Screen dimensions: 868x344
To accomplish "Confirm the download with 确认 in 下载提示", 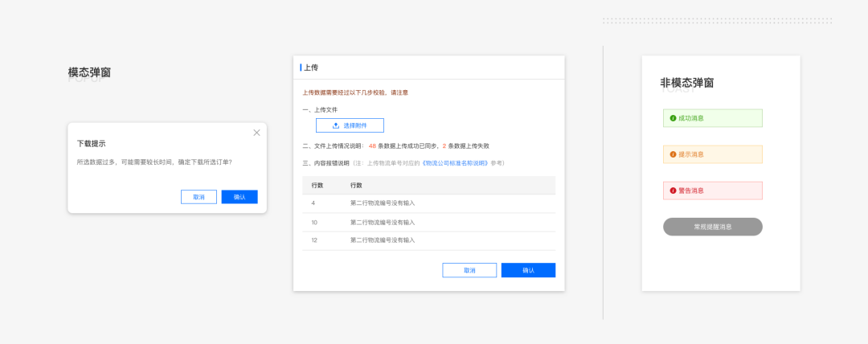I will pos(240,197).
